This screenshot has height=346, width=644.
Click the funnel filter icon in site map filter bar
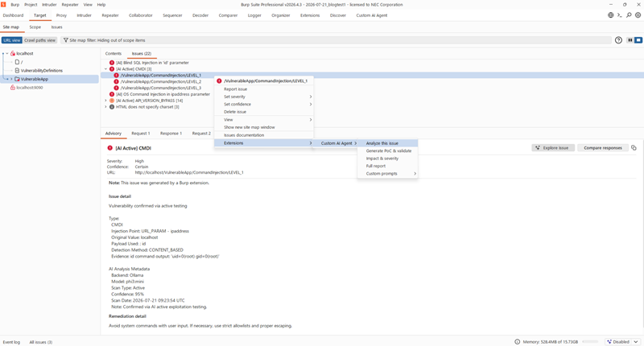point(66,40)
